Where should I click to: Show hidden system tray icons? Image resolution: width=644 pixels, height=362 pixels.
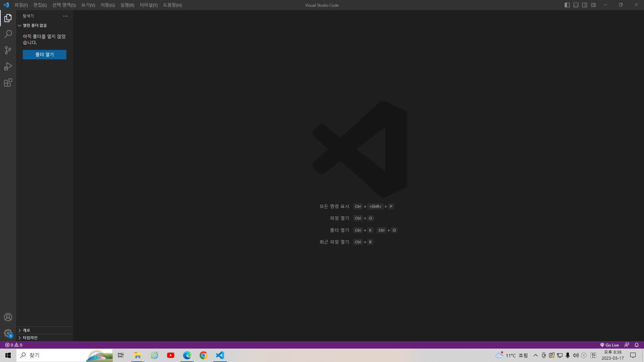[536, 355]
